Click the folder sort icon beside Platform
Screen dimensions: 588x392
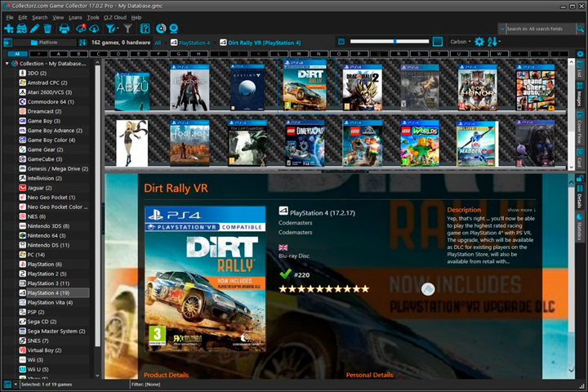pos(82,42)
